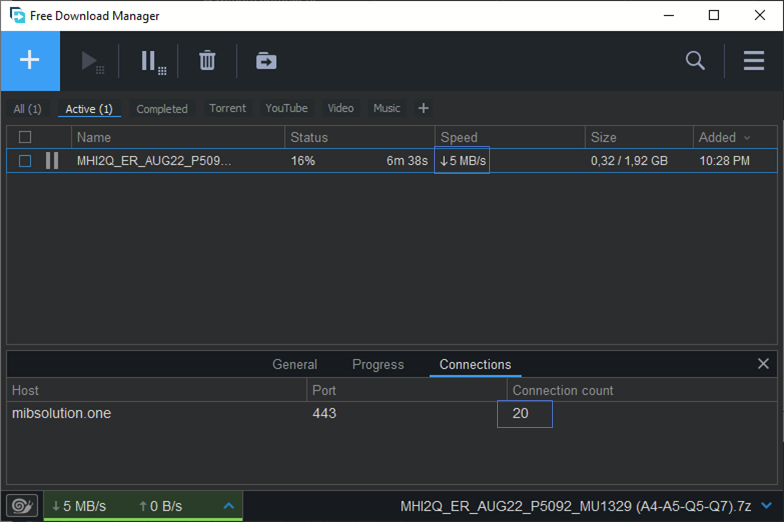Sort list by Status column header
The image size is (784, 522).
360,137
